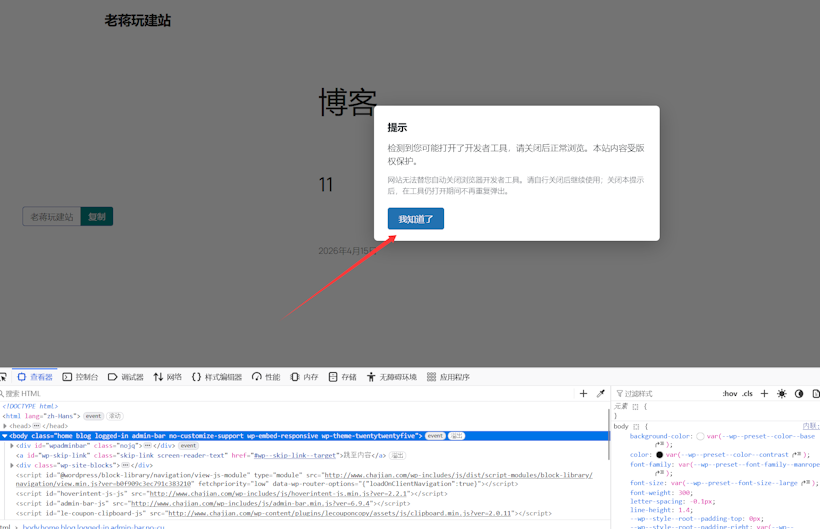820x529 pixels.
Task: Open the 应用程序 application panel
Action: [x=448, y=377]
